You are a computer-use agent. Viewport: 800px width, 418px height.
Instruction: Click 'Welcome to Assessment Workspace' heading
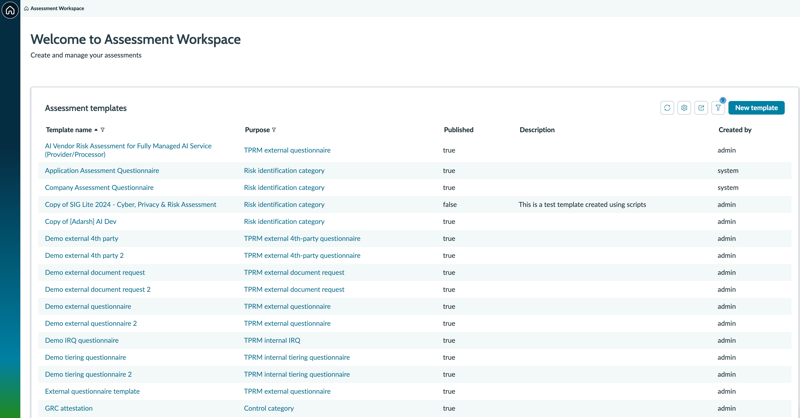pyautogui.click(x=136, y=39)
